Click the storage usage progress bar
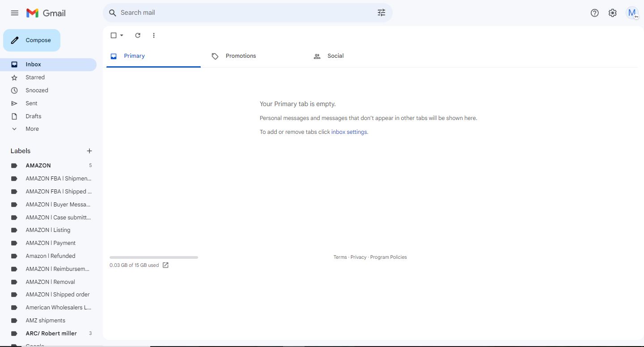The height and width of the screenshot is (347, 644). 154,257
